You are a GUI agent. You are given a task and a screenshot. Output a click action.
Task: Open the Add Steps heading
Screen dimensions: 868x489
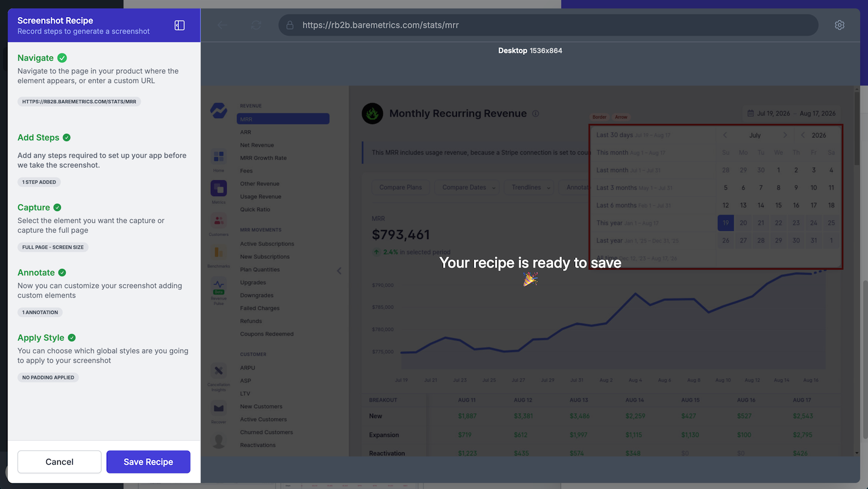click(39, 137)
